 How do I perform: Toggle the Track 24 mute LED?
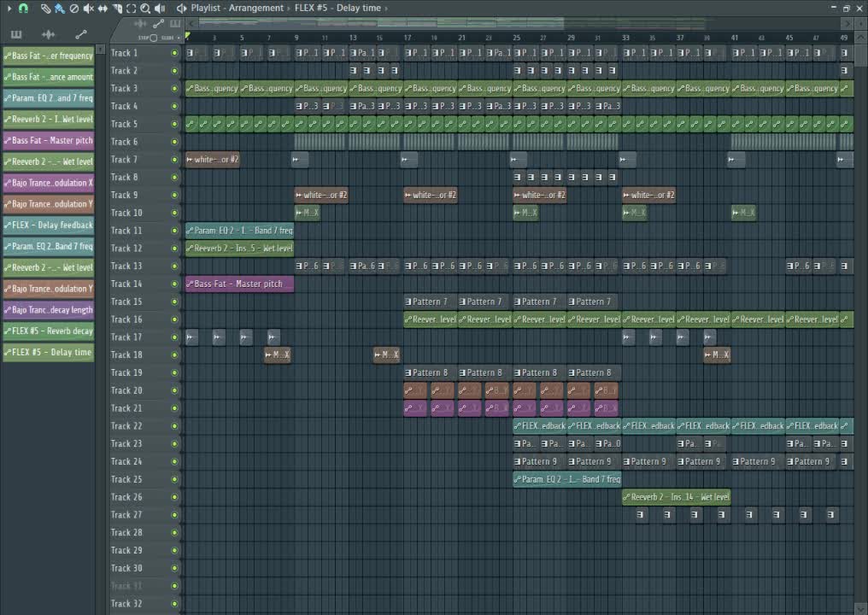coord(174,461)
